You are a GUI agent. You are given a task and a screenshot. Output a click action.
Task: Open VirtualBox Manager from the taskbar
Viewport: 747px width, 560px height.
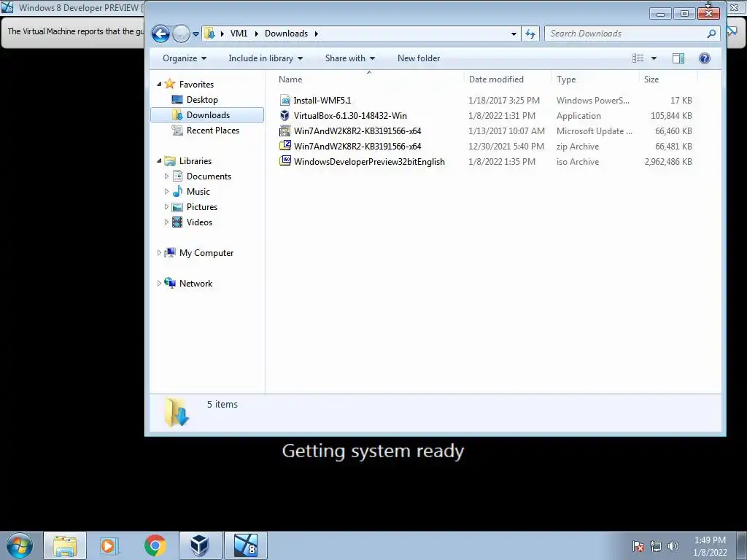tap(200, 545)
